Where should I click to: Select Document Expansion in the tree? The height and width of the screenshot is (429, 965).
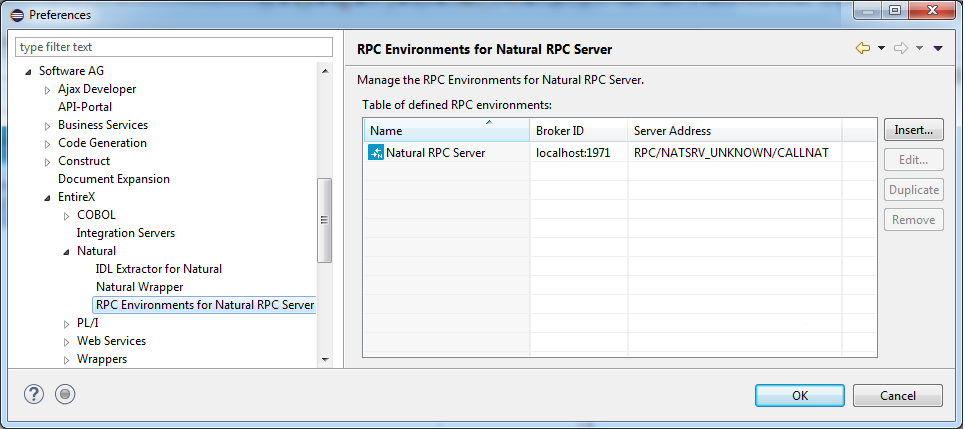point(114,179)
